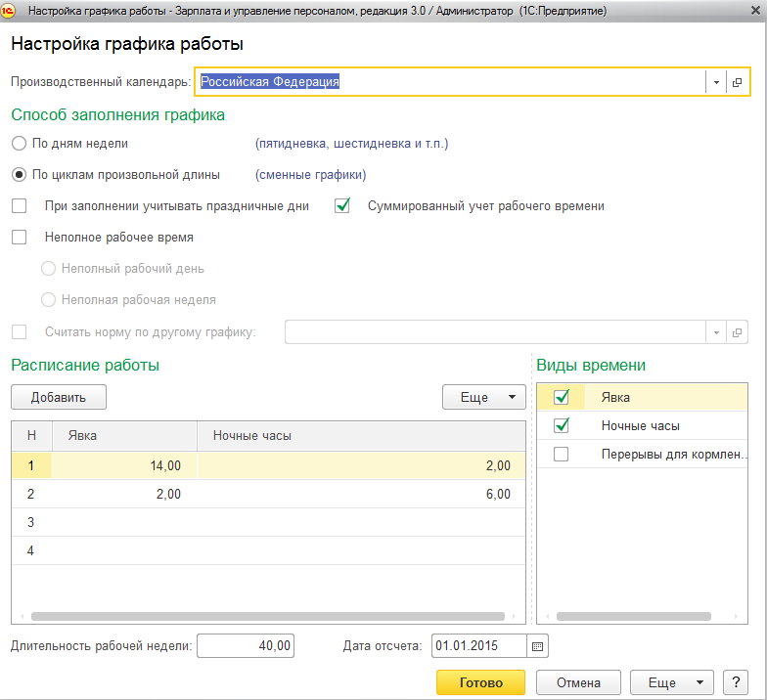Select the По дням недели radio option

point(19,144)
